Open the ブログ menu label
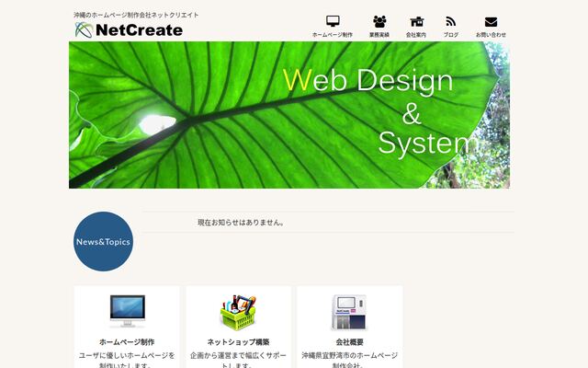Image resolution: width=588 pixels, height=368 pixels. pos(451,35)
